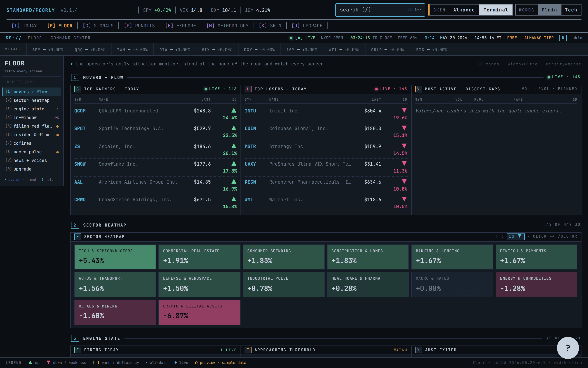Jump to upgrade zone in sidebar
The image size is (588, 368).
coord(32,169)
